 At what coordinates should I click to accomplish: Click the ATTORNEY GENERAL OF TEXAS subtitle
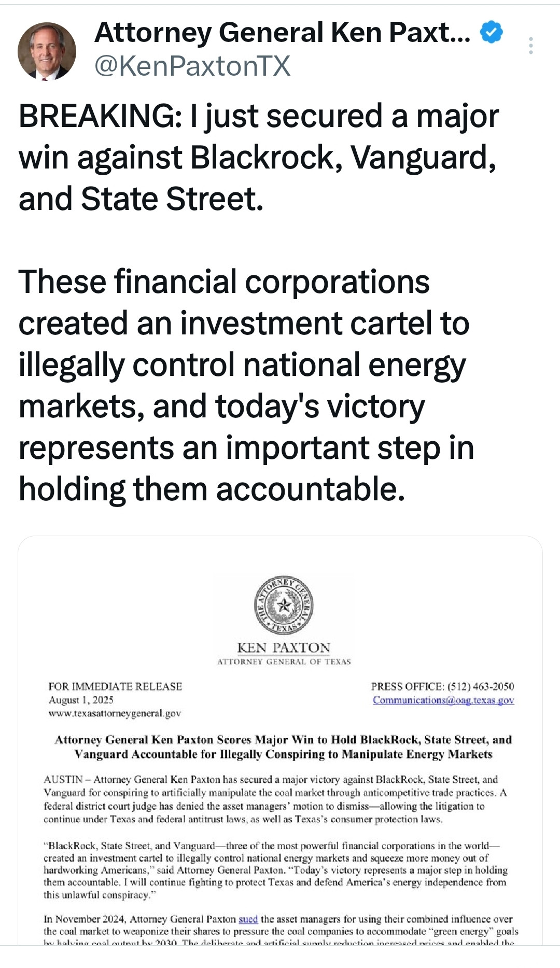(284, 662)
